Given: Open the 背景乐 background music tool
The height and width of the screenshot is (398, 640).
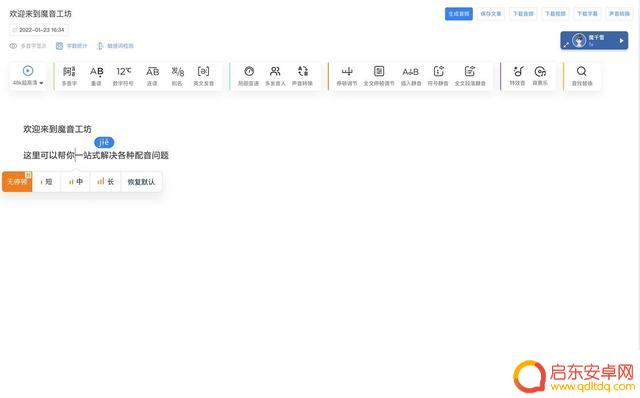Looking at the screenshot, I should point(540,76).
